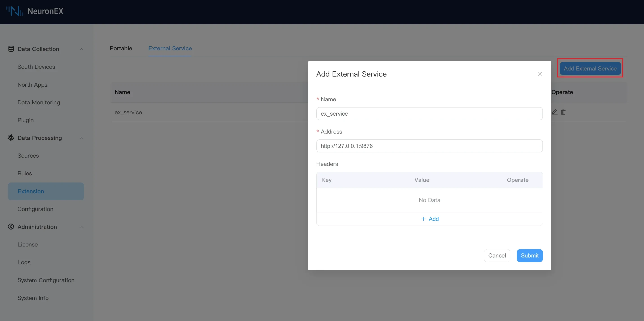
Task: Click the Data Collection sidebar icon
Action: pyautogui.click(x=11, y=49)
